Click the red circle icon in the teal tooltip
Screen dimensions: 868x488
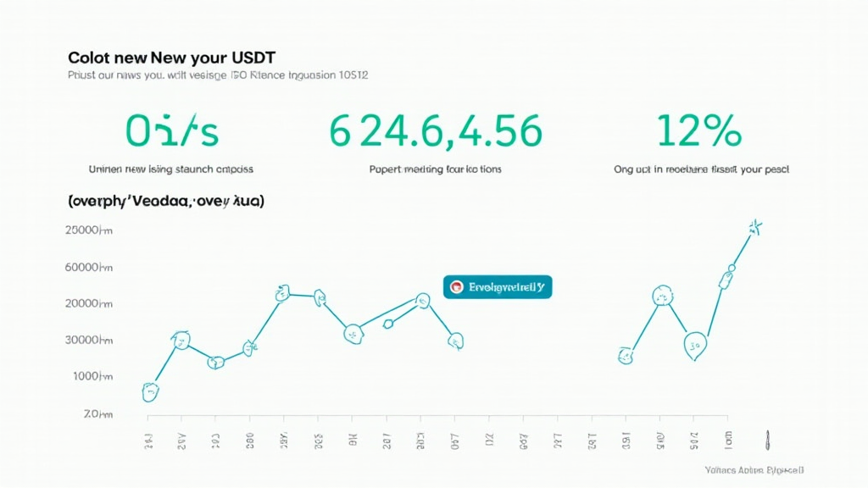[x=456, y=287]
